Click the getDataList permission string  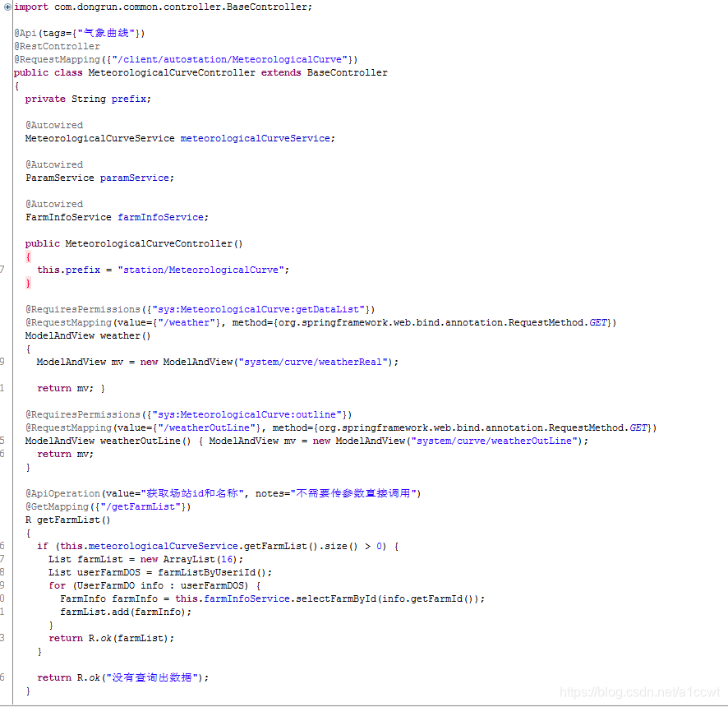click(x=259, y=309)
